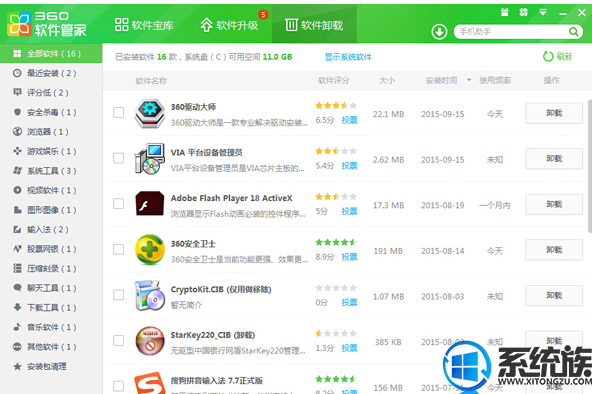Sort by 软件评分 column header
The image size is (592, 394).
tap(334, 80)
